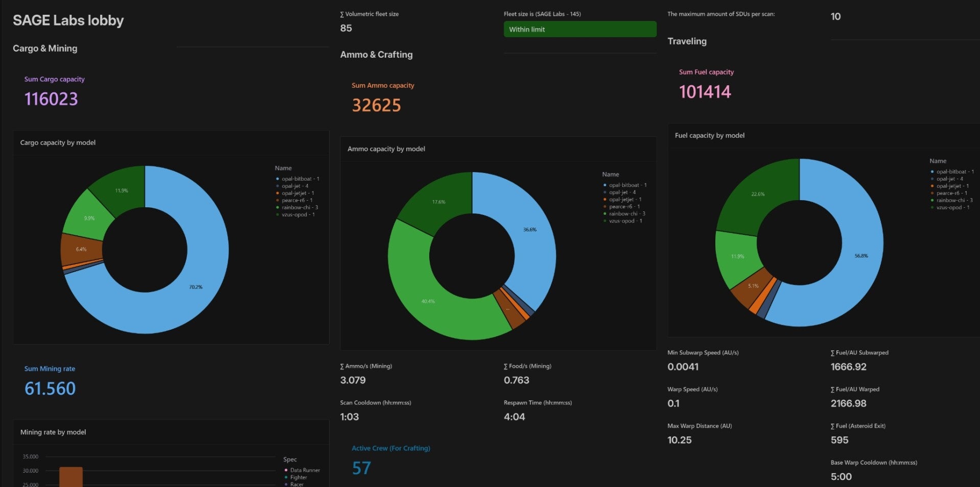This screenshot has width=980, height=487.
Task: Select the 70.2% blue slice in Cargo donut
Action: click(196, 287)
